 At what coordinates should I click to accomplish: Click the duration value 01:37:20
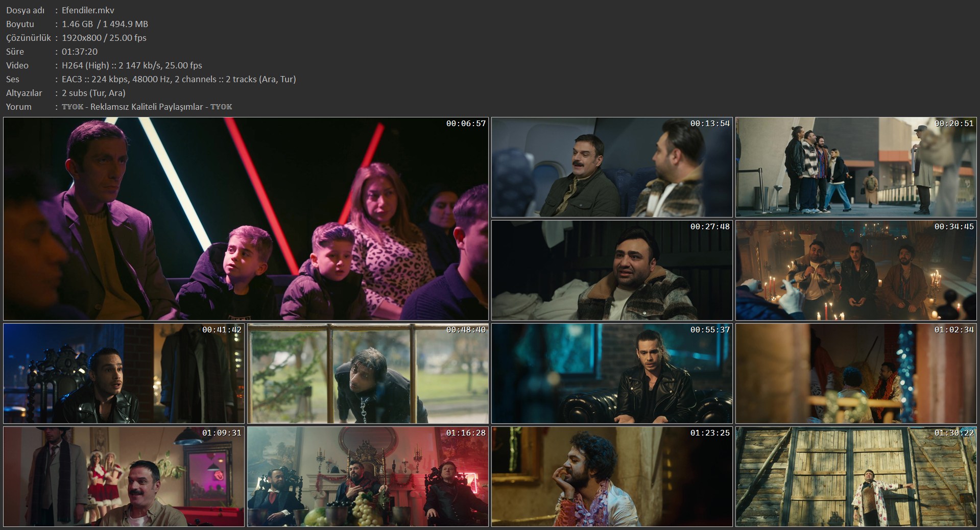tap(80, 52)
